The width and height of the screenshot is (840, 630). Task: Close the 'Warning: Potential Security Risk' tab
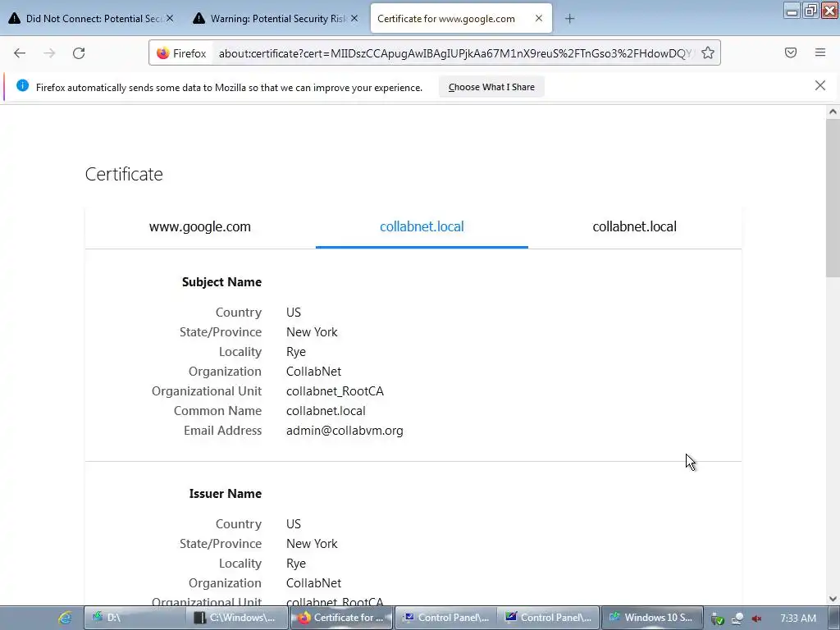coord(354,18)
